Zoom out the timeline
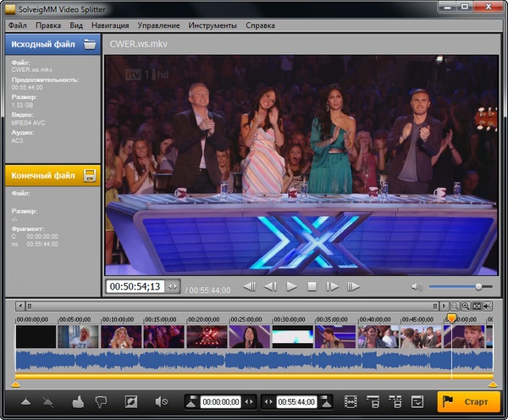The height and width of the screenshot is (420, 508). (455, 306)
